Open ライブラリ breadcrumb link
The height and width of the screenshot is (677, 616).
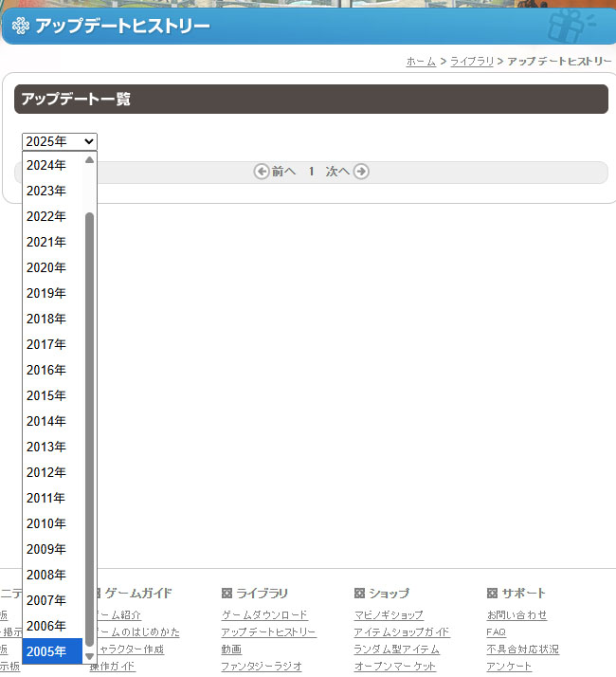point(472,62)
